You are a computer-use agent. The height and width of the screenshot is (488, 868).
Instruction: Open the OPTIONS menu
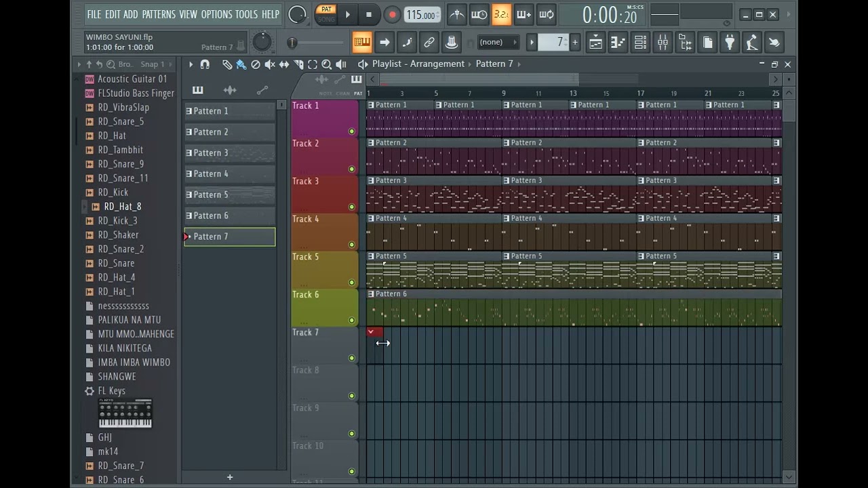[216, 14]
